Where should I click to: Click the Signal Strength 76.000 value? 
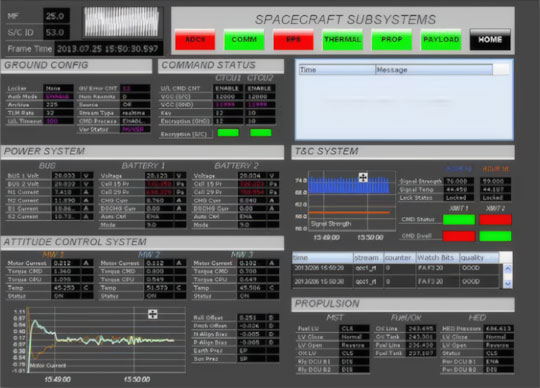tap(459, 181)
